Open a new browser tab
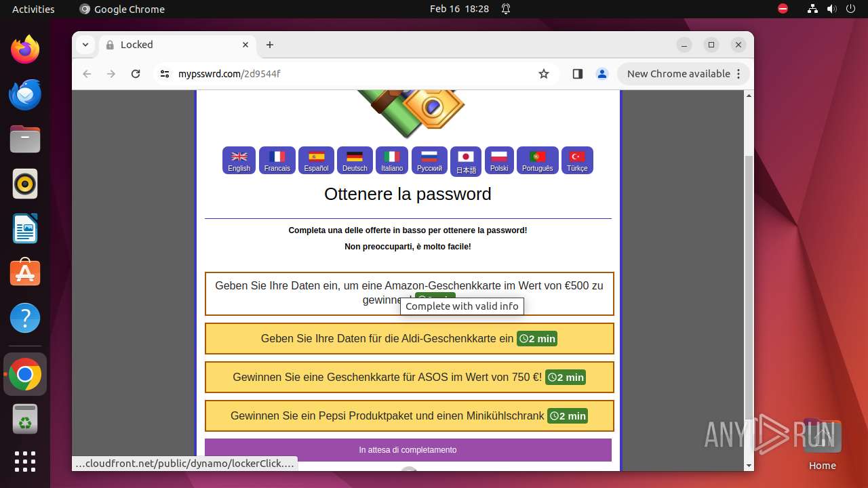Screen dimensions: 868x488 (x=270, y=45)
